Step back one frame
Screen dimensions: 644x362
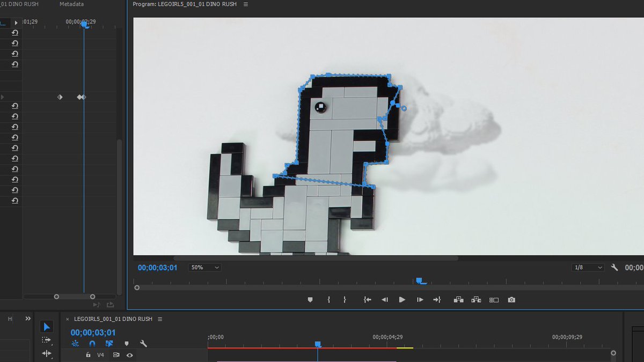coord(384,300)
